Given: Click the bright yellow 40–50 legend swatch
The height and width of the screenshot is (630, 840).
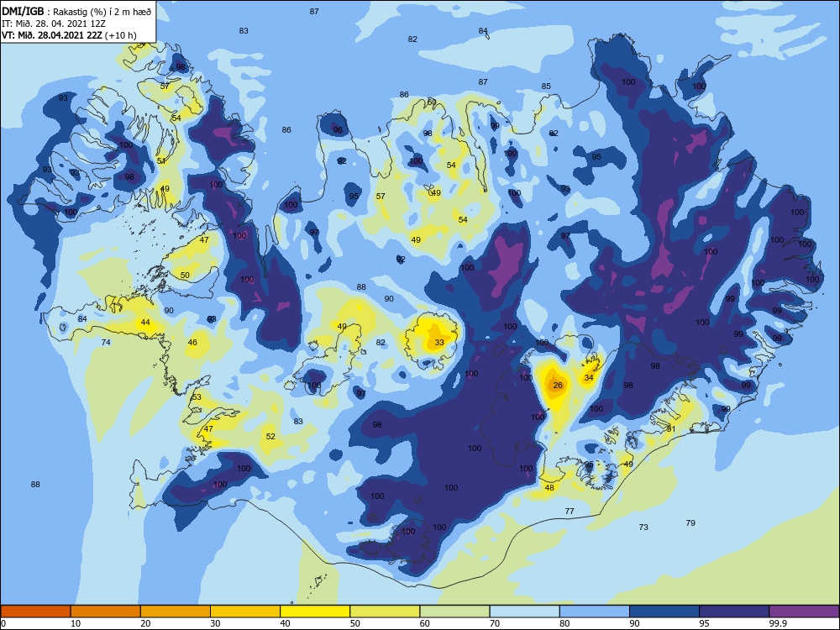Looking at the screenshot, I should (x=315, y=612).
